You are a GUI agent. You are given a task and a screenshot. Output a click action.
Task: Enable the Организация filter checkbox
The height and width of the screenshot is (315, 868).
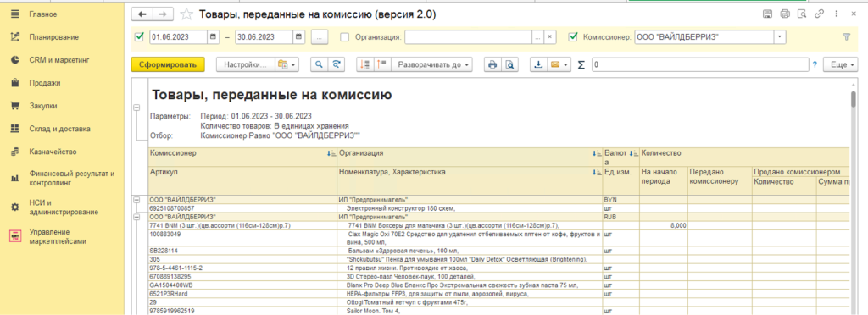[x=345, y=37]
